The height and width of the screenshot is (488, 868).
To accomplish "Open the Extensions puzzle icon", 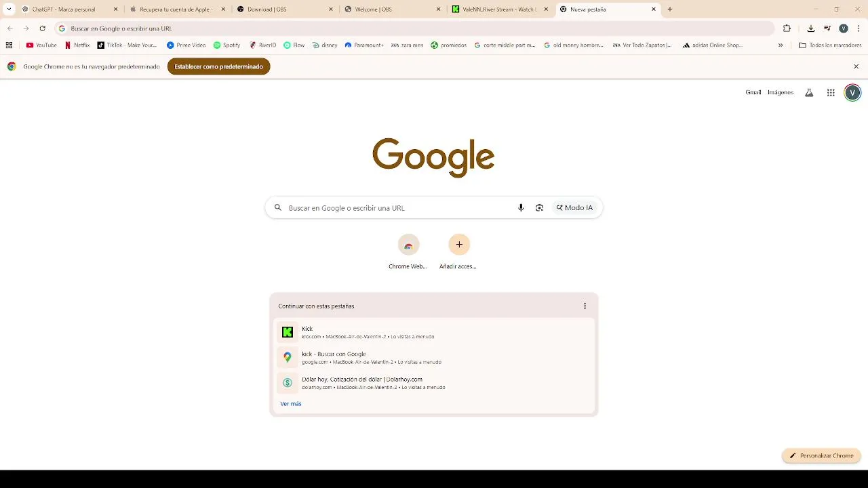I will point(787,28).
